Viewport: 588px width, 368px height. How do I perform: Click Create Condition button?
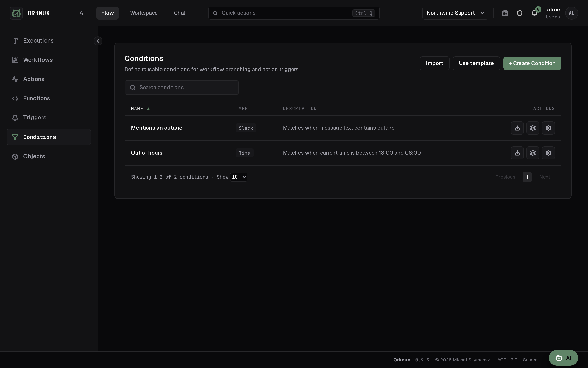pyautogui.click(x=532, y=63)
